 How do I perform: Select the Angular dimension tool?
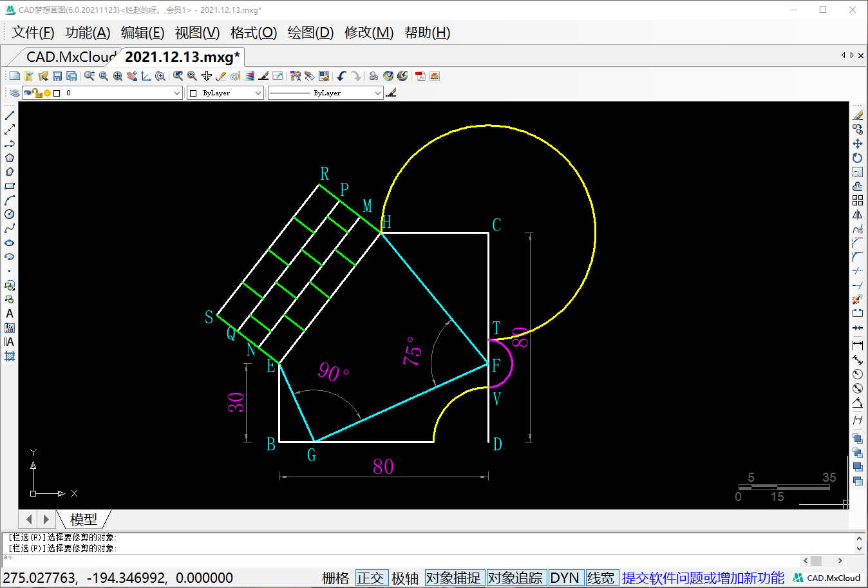point(858,403)
